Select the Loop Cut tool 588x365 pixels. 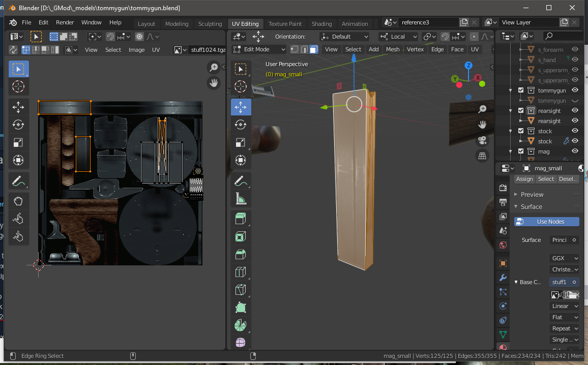click(x=241, y=272)
